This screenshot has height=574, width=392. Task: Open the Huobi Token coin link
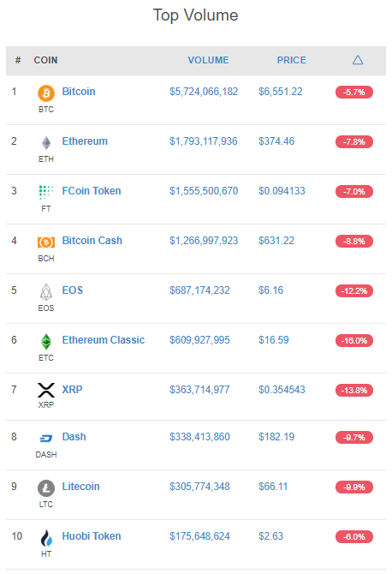[92, 536]
